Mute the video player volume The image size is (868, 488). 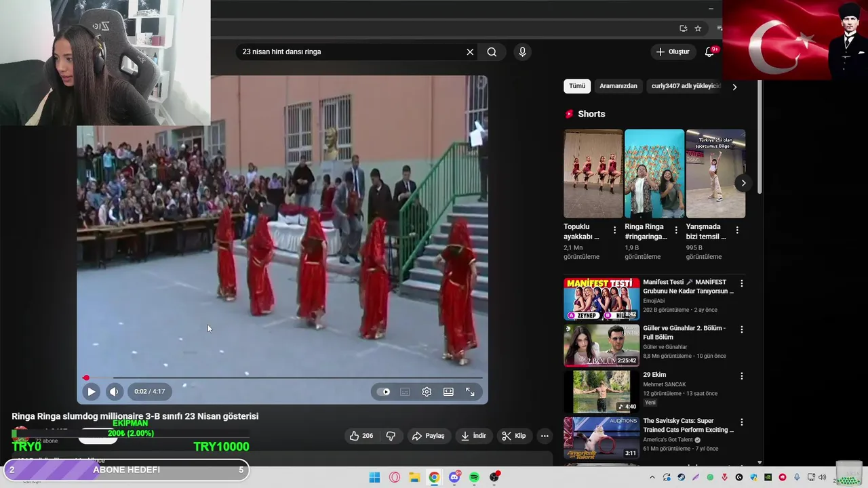pyautogui.click(x=114, y=392)
